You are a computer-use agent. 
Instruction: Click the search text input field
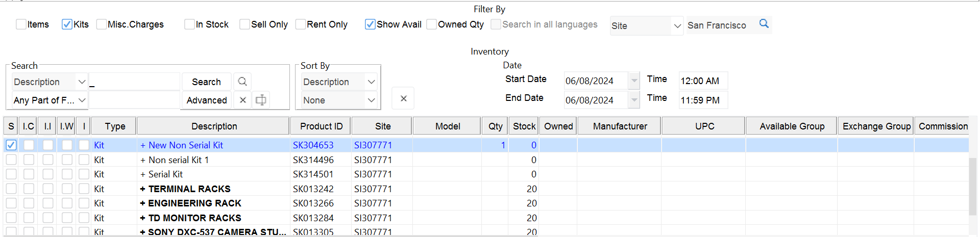[x=135, y=82]
